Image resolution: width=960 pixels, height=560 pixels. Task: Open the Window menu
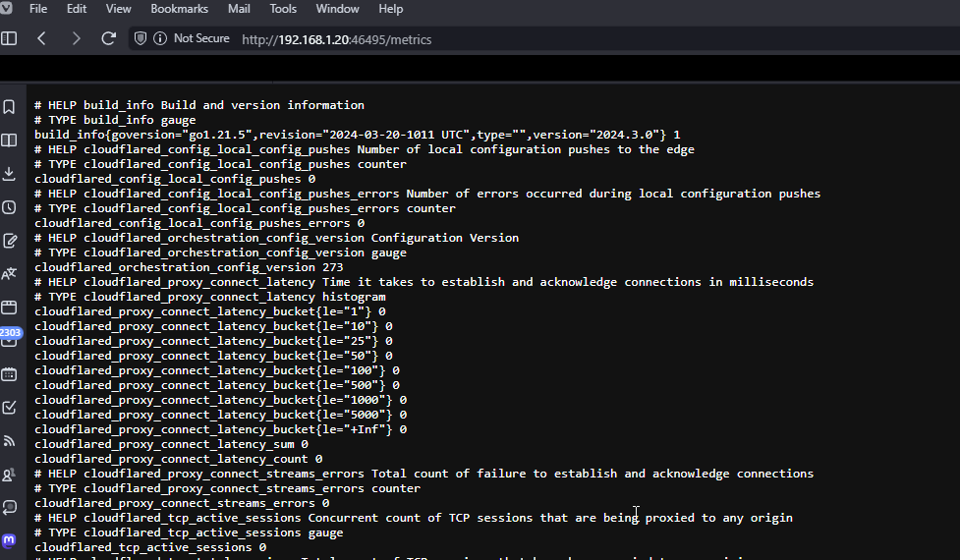337,9
